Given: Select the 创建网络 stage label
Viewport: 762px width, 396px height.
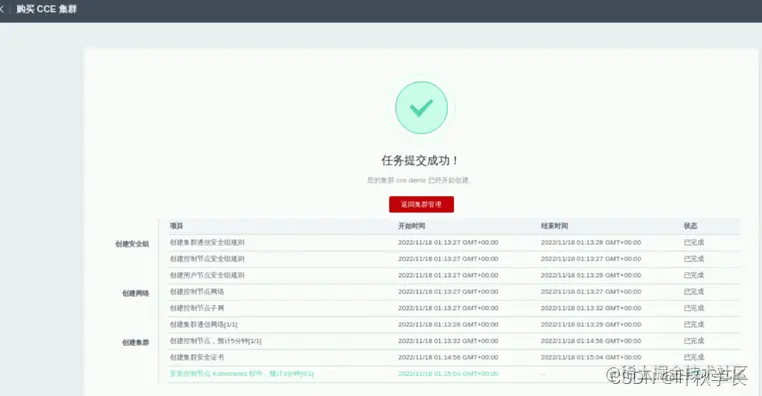Looking at the screenshot, I should click(x=136, y=293).
